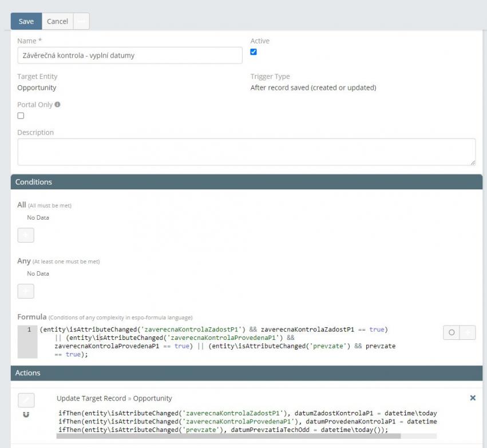Click the add condition button under Any

tap(26, 291)
